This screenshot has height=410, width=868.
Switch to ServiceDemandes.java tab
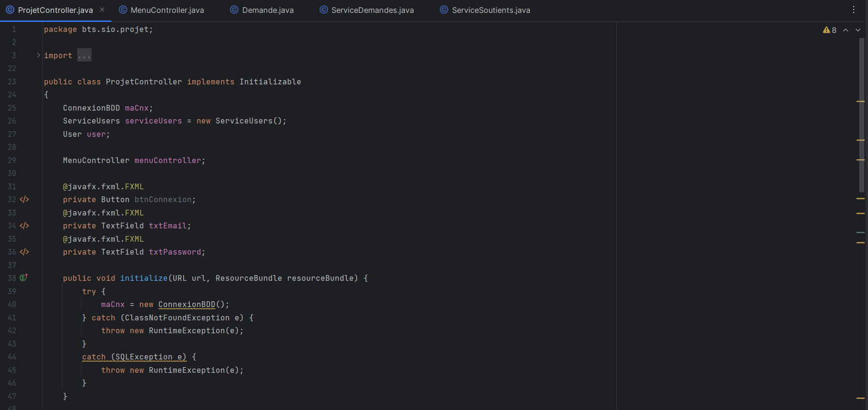coord(372,10)
